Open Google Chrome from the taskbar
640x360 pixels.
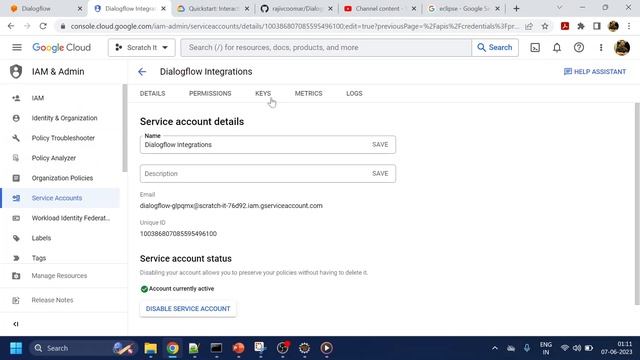click(x=173, y=348)
